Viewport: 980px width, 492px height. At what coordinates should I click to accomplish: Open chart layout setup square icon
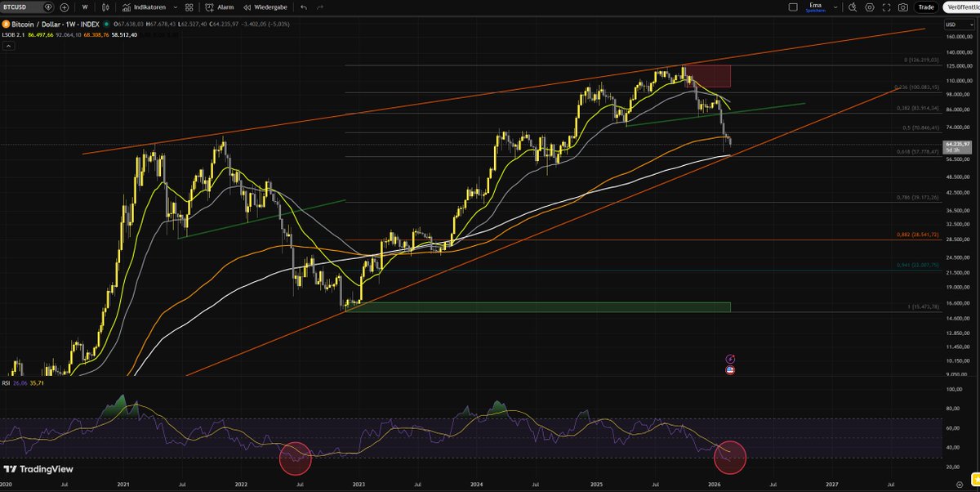(x=792, y=7)
